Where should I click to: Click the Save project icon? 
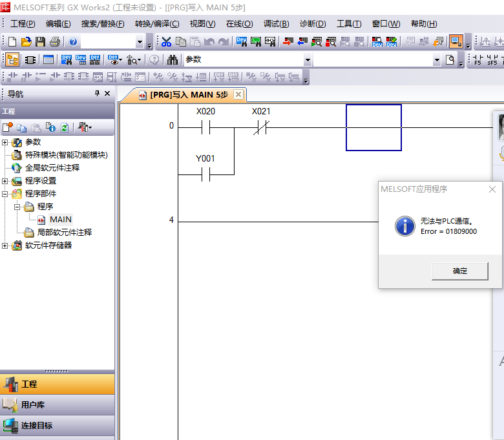[x=40, y=42]
